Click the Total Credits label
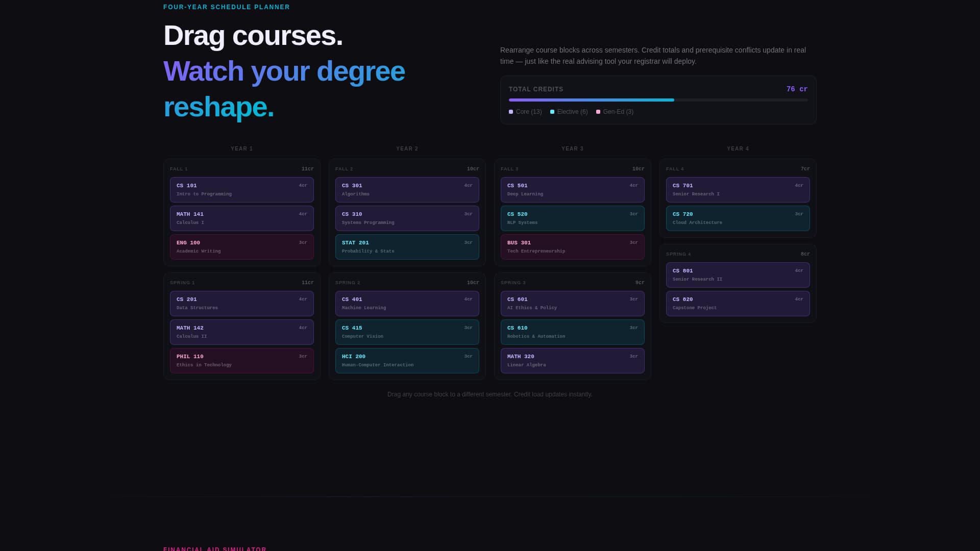The height and width of the screenshot is (551, 980). coord(536,89)
